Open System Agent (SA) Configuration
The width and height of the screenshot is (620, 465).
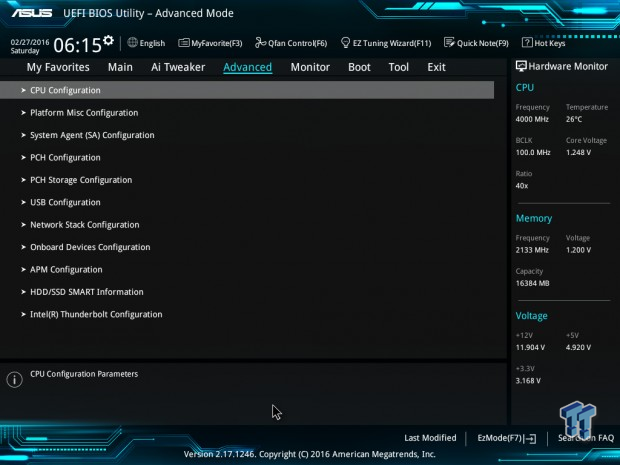(92, 135)
